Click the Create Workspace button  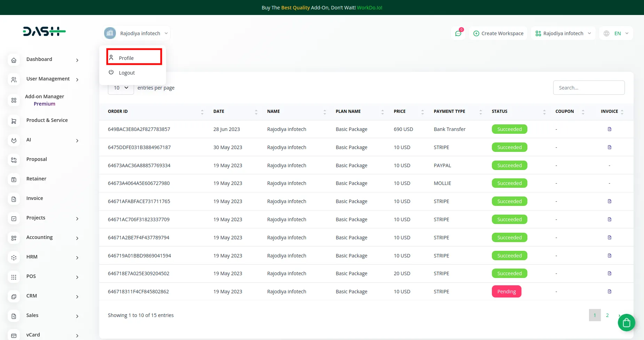point(498,33)
